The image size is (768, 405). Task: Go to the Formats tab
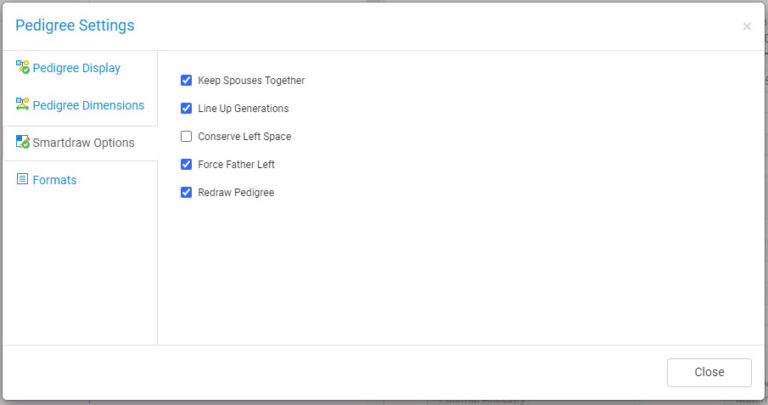54,180
